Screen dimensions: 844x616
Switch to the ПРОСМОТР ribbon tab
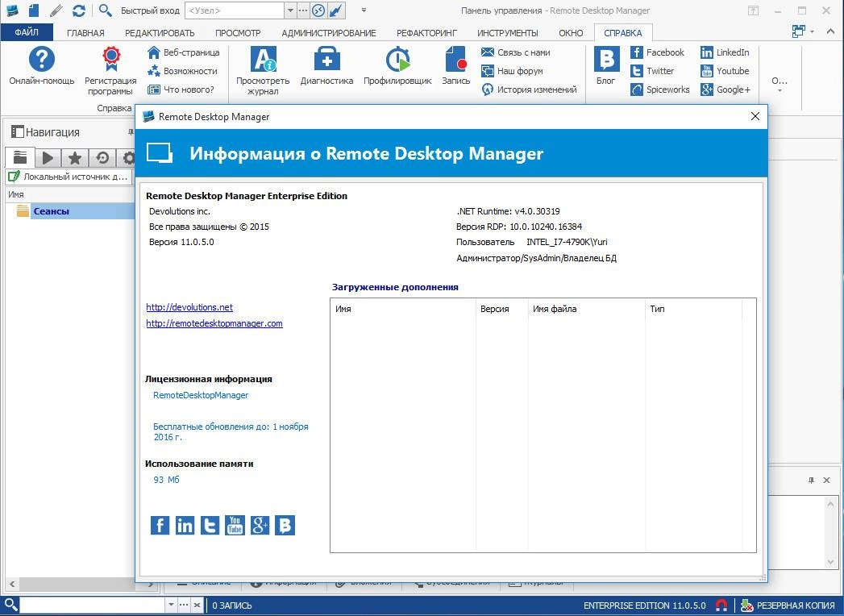238,33
